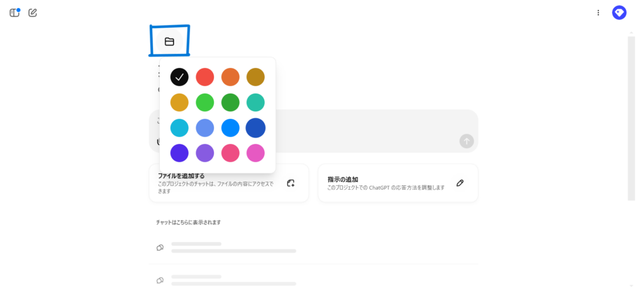The height and width of the screenshot is (294, 644).
Task: Click the first placeholder chat item
Action: 233,247
